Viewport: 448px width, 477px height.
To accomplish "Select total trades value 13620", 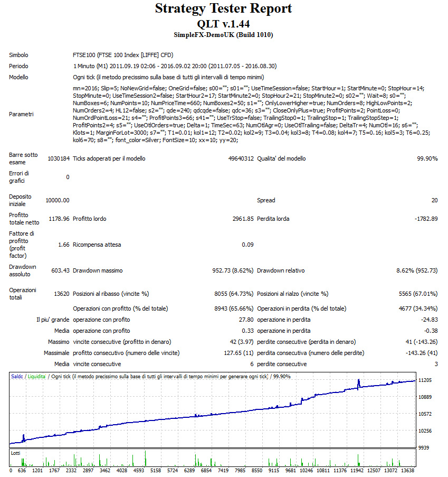I will (x=62, y=294).
